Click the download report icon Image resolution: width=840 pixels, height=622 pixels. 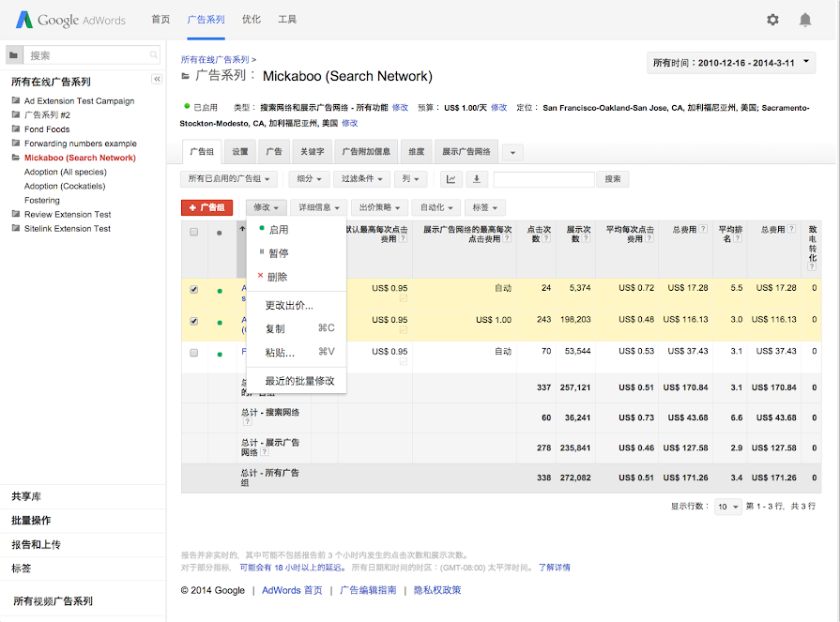[476, 179]
